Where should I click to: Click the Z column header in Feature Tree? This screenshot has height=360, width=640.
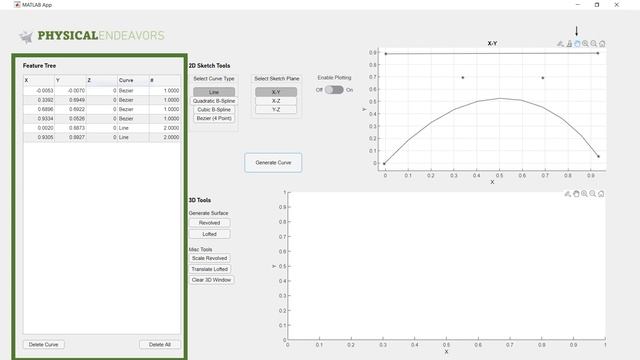(102, 80)
